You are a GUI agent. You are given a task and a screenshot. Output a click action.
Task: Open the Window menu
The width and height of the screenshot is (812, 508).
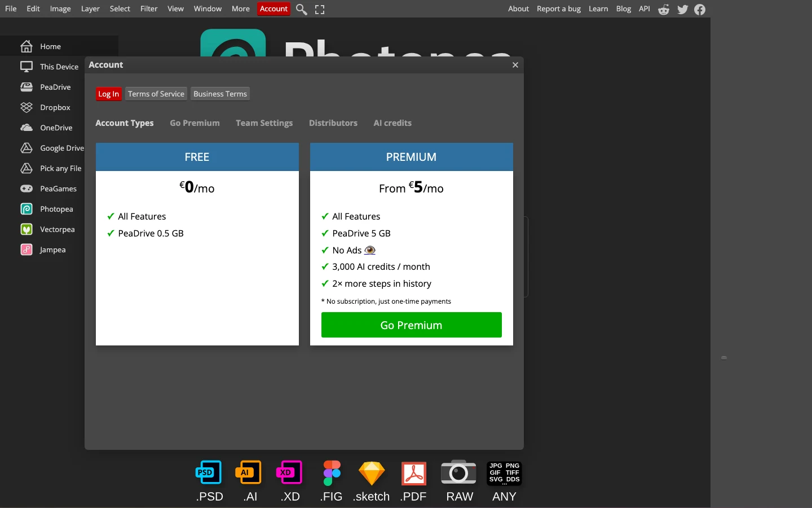(x=208, y=8)
